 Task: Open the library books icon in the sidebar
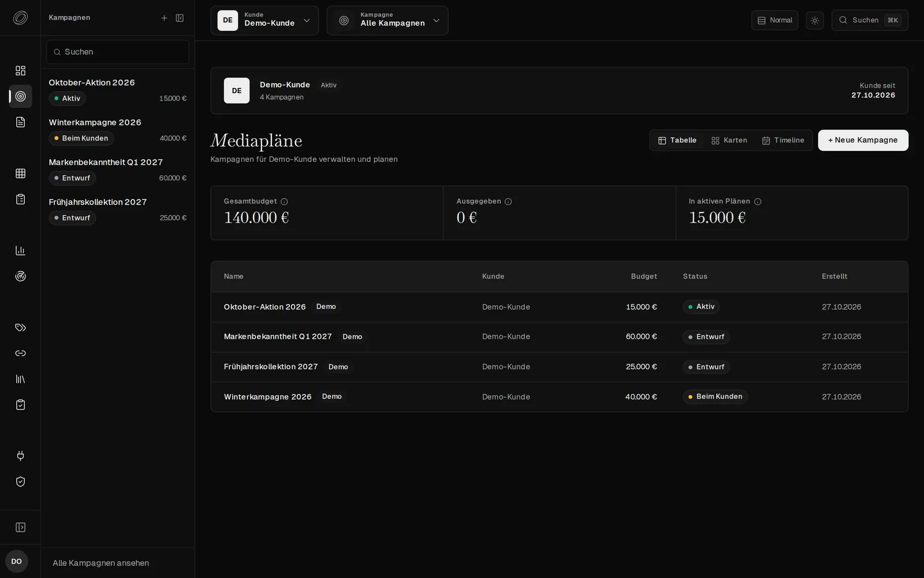tap(20, 379)
